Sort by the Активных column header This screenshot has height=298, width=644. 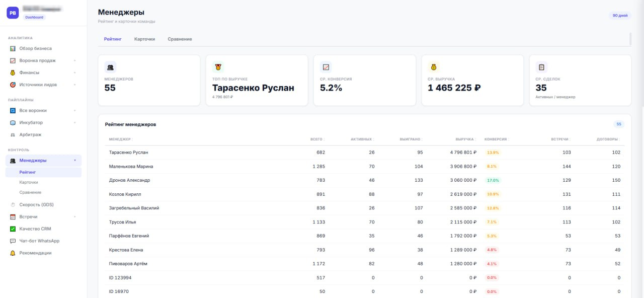tap(362, 139)
